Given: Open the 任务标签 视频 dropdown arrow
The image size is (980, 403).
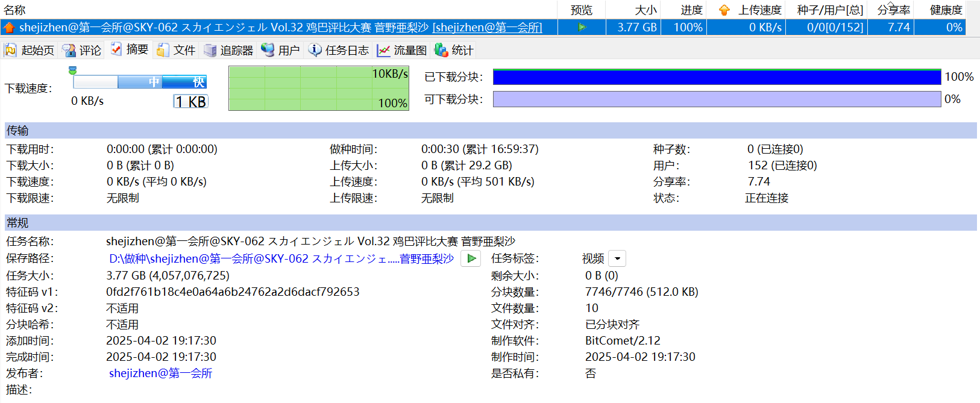Looking at the screenshot, I should (617, 258).
